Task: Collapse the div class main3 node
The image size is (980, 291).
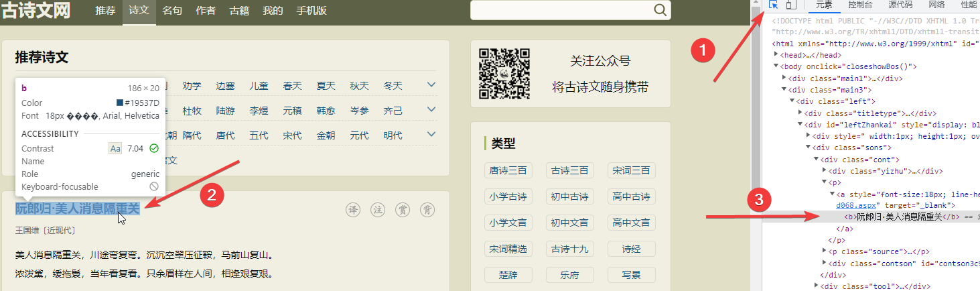Action: (x=784, y=89)
